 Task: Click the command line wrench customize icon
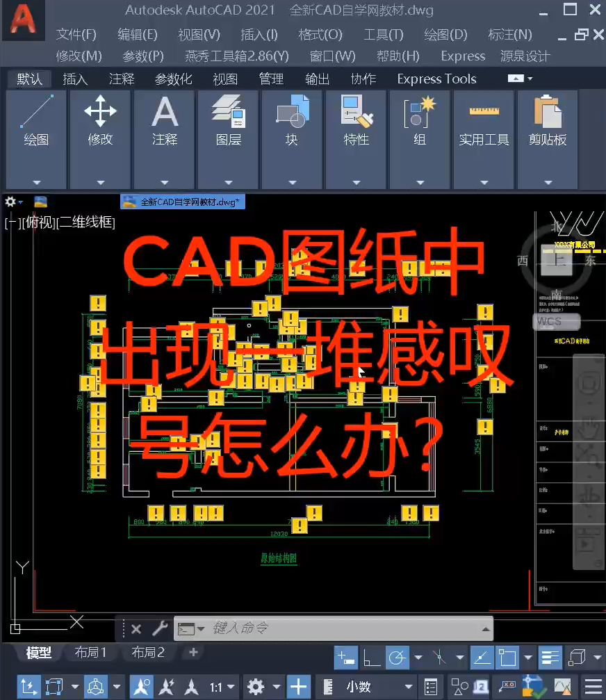tap(160, 628)
